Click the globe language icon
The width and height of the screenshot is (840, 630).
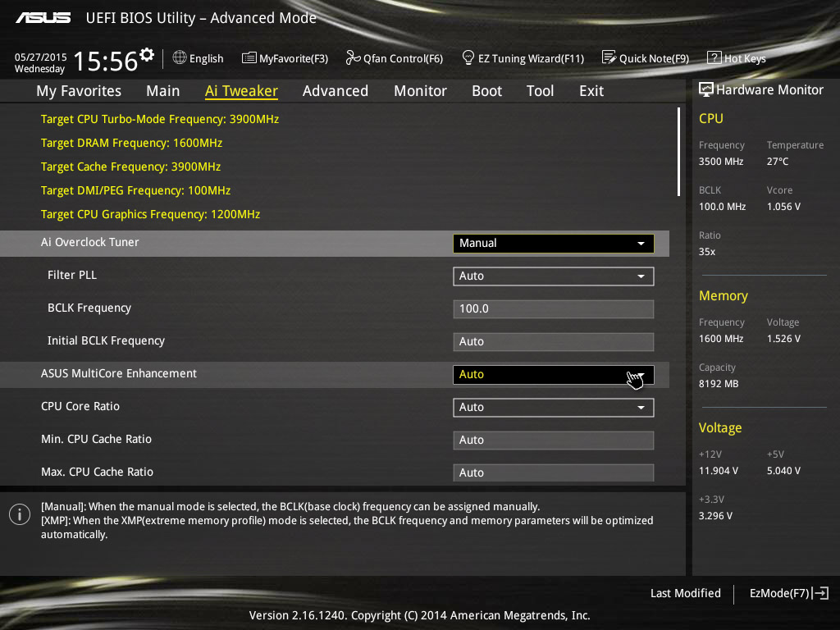tap(180, 57)
